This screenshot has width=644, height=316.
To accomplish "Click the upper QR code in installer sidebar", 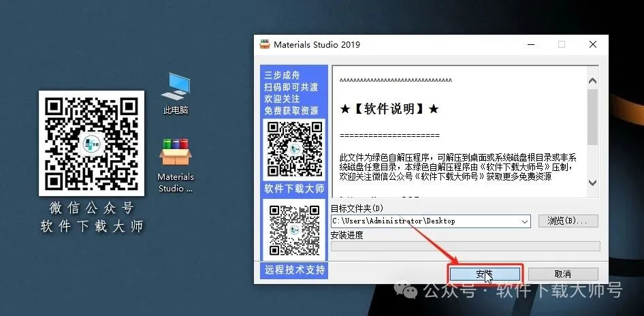I will pos(294,148).
